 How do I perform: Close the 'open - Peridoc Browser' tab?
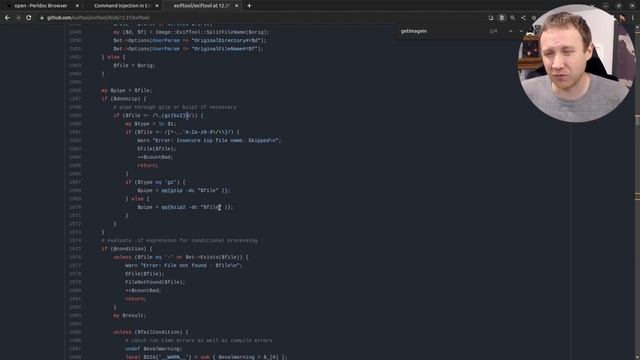tap(77, 6)
